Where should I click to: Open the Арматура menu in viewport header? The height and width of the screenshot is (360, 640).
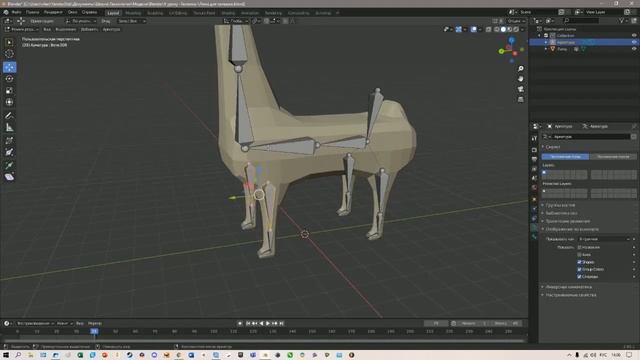point(111,29)
